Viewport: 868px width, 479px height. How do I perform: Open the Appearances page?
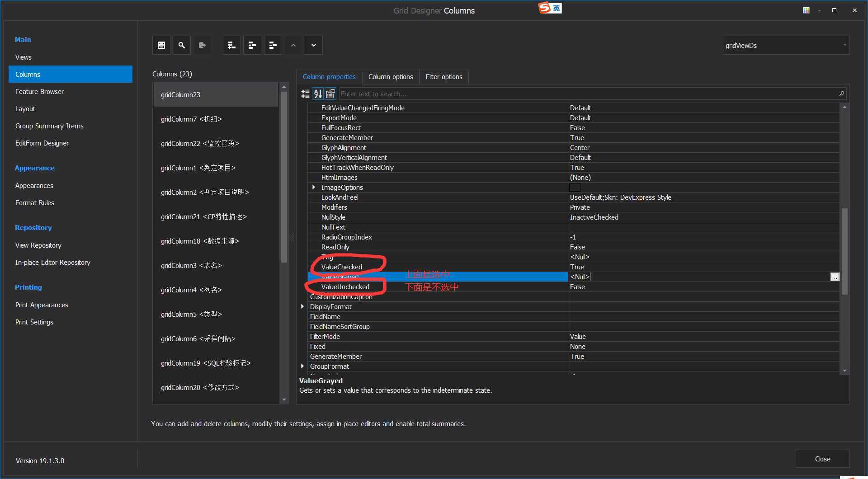point(34,186)
